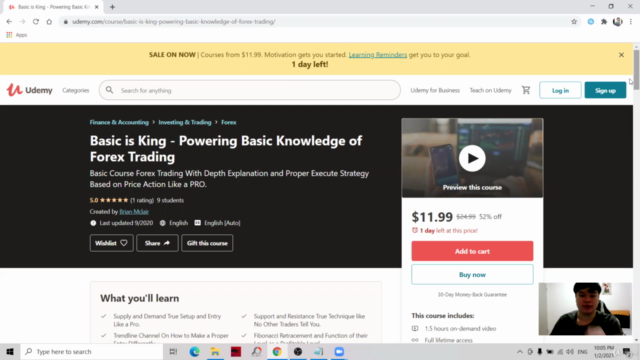Open the Apps bookmarks shortcut
640x360 pixels.
coord(17,35)
